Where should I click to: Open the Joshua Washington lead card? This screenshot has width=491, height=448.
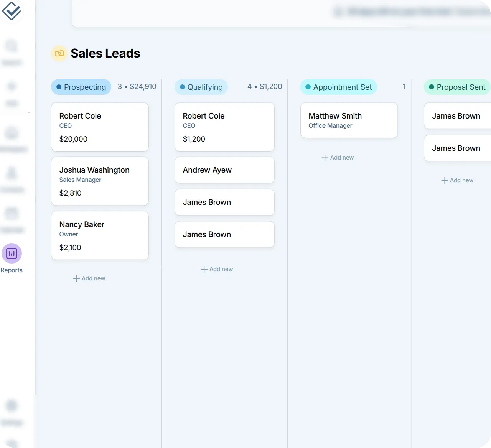coord(100,181)
